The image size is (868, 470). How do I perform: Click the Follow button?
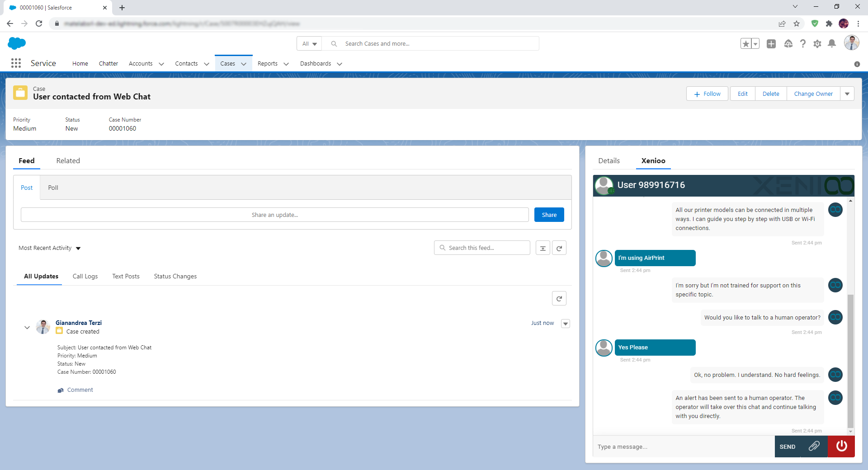tap(707, 94)
